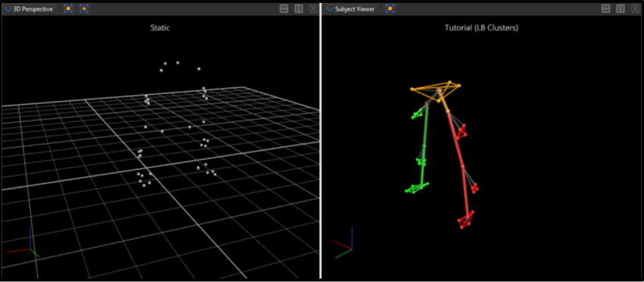
Task: Split the Subject Viewer pane vertically
Action: [621, 8]
